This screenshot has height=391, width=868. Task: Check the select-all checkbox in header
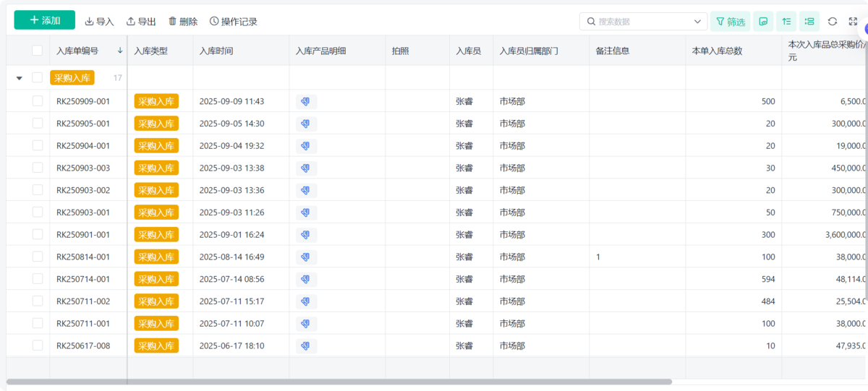(x=37, y=51)
